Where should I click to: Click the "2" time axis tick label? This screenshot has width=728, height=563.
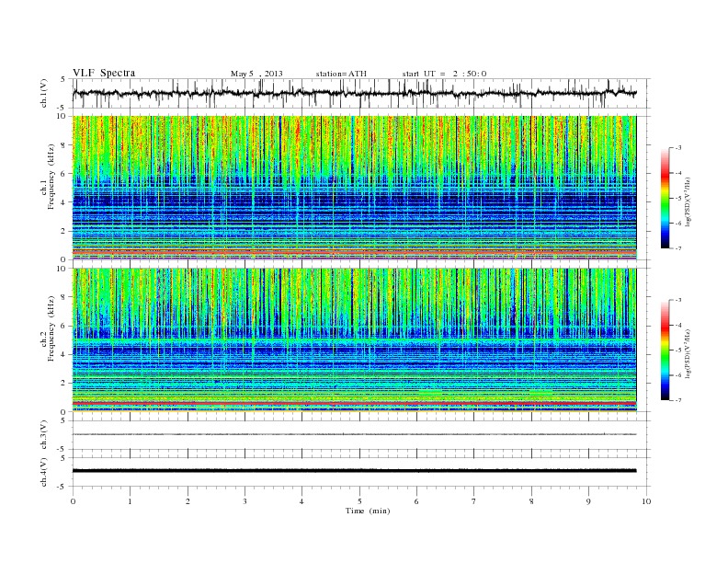[188, 501]
